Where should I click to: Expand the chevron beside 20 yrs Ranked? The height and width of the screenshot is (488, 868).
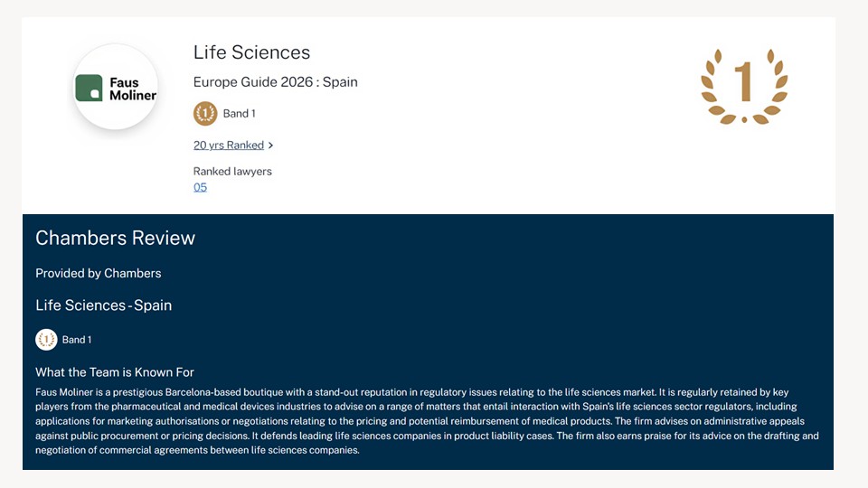[x=271, y=145]
